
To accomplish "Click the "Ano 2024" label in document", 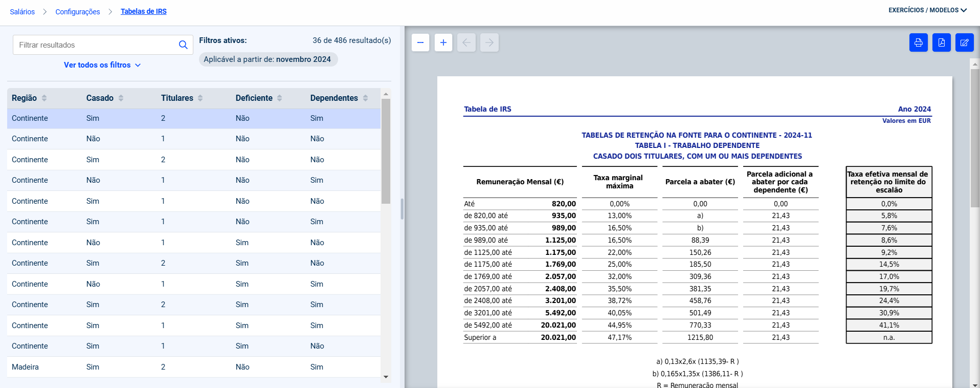I will tap(915, 109).
